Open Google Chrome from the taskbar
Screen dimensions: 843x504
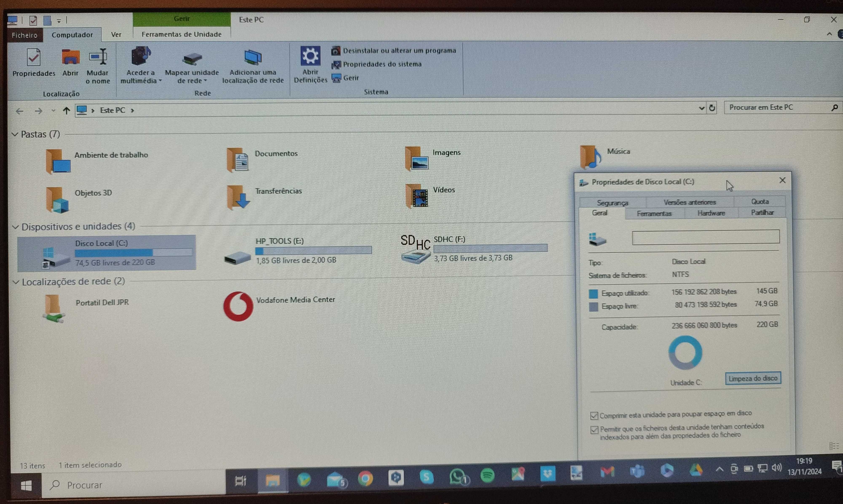pyautogui.click(x=365, y=479)
